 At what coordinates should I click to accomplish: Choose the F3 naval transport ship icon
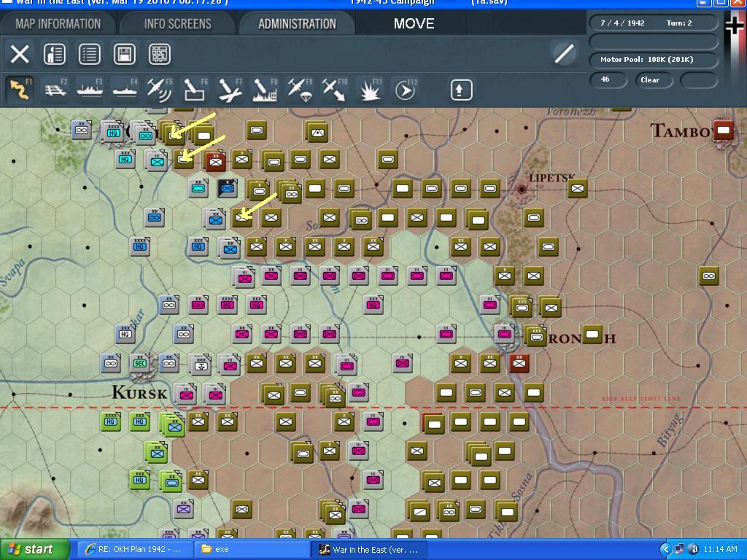click(x=90, y=89)
